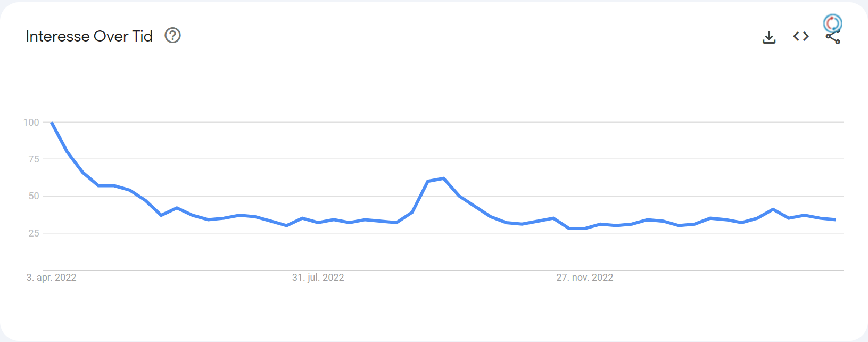868x342 pixels.
Task: Click the share icon
Action: click(x=833, y=38)
